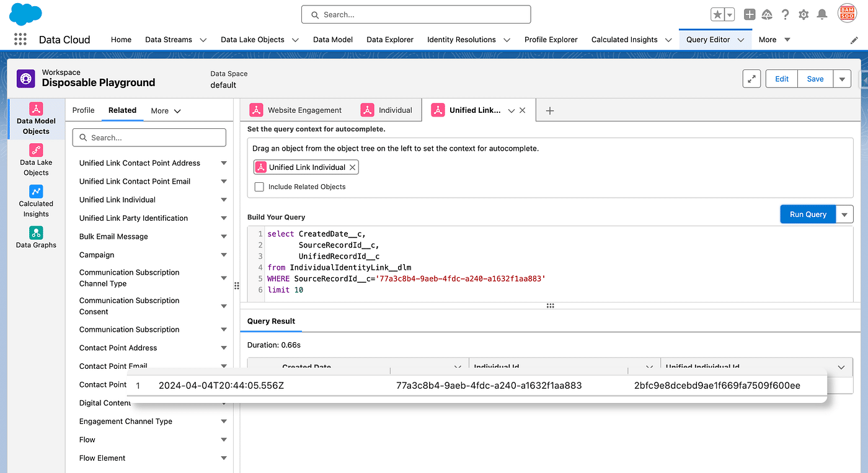Click the Edit button
Screen dimensions: 868x473
782,79
